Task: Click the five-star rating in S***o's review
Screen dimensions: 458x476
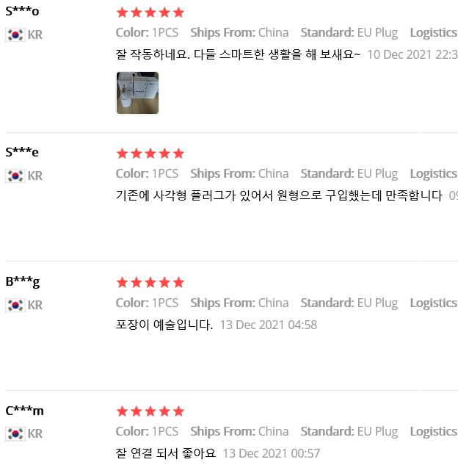Action: click(x=150, y=12)
